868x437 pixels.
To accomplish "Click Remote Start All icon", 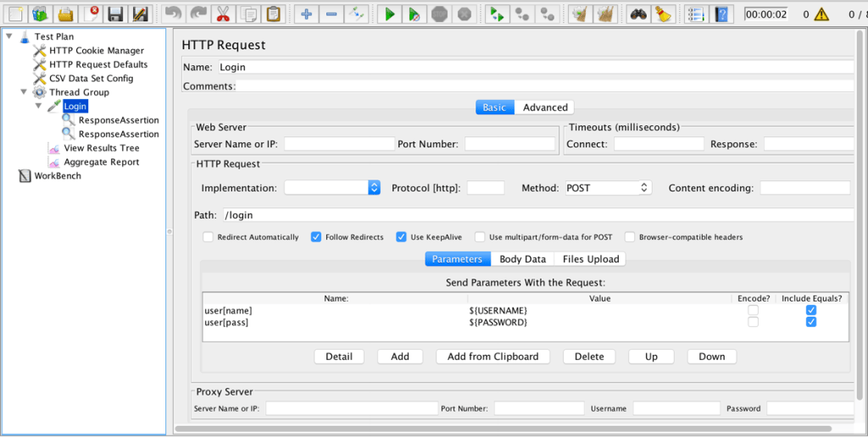I will click(x=498, y=14).
